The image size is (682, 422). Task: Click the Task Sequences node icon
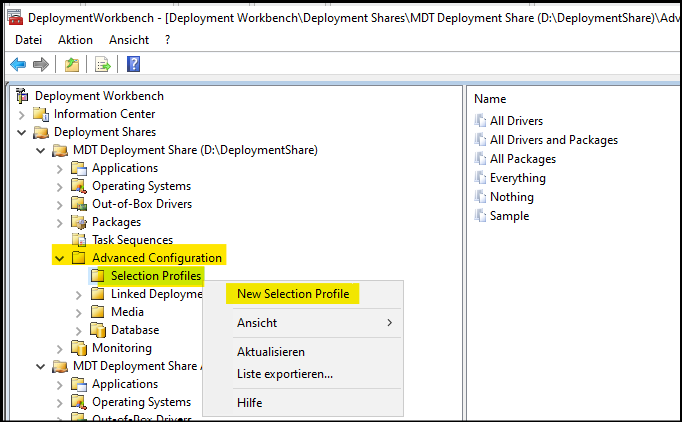[79, 240]
